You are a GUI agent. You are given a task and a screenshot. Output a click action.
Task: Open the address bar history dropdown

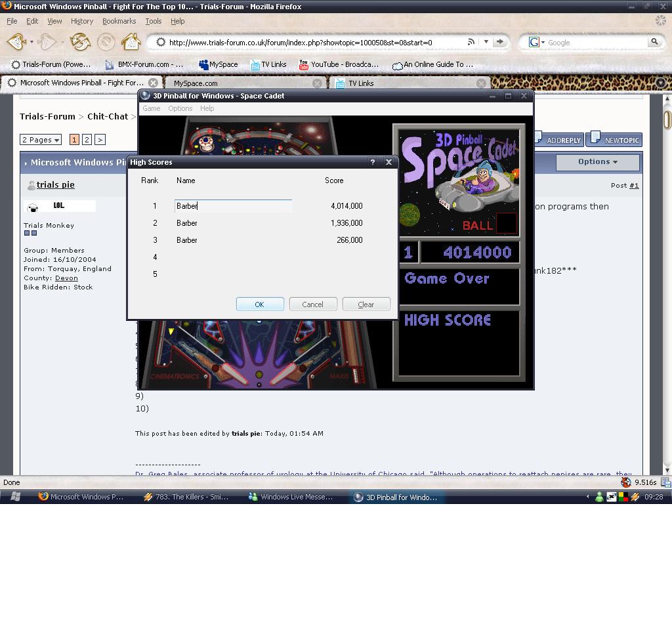point(486,41)
